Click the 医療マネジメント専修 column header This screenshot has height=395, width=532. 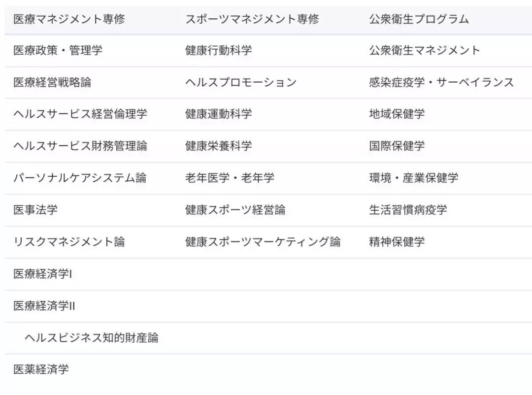click(x=69, y=19)
